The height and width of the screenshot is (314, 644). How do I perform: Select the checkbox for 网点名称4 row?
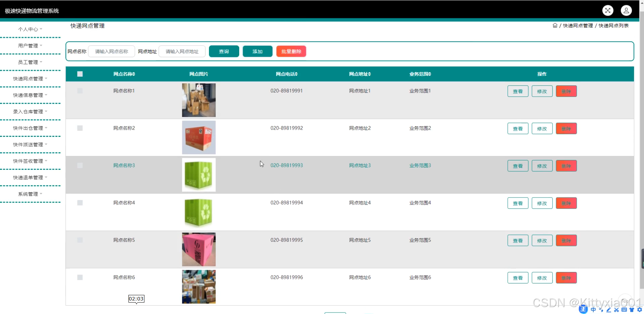click(80, 203)
